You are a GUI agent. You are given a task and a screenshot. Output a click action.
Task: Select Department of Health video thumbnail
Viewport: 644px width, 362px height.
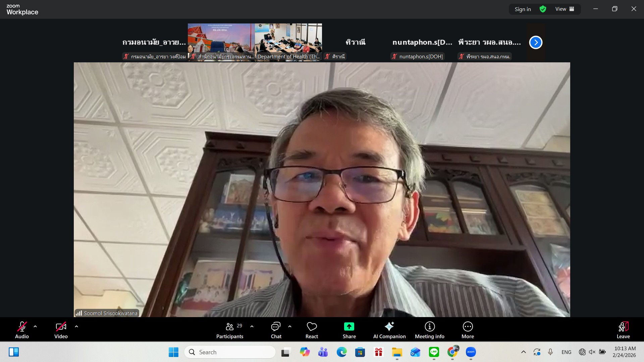click(288, 42)
